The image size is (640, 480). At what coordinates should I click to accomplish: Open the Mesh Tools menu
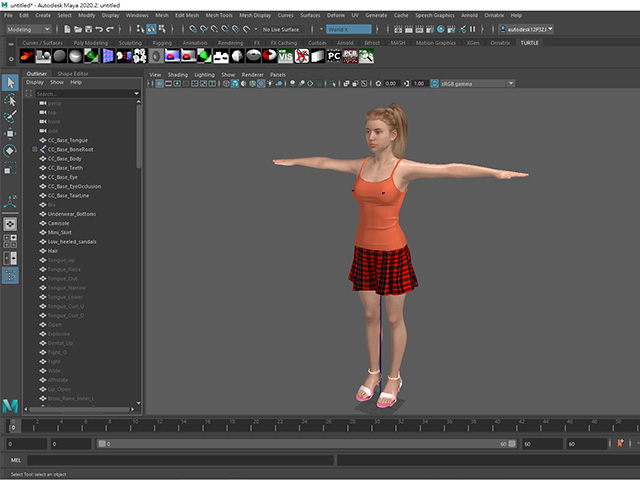(x=219, y=16)
